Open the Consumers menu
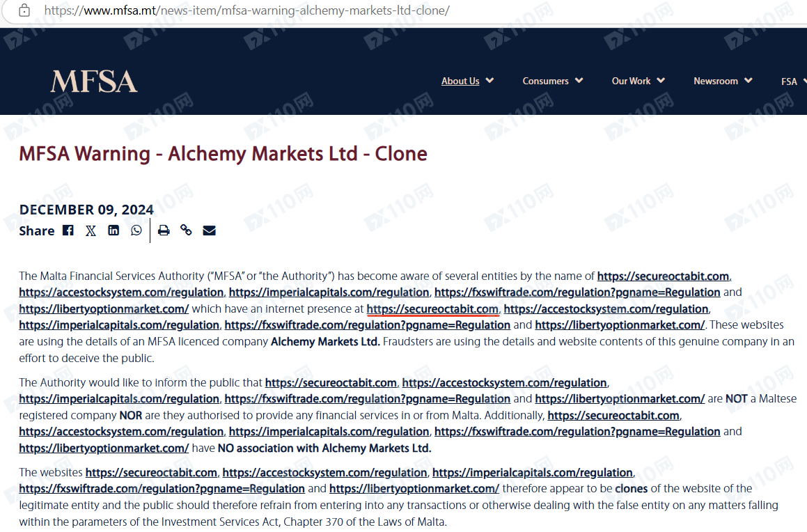807x532 pixels. (546, 81)
